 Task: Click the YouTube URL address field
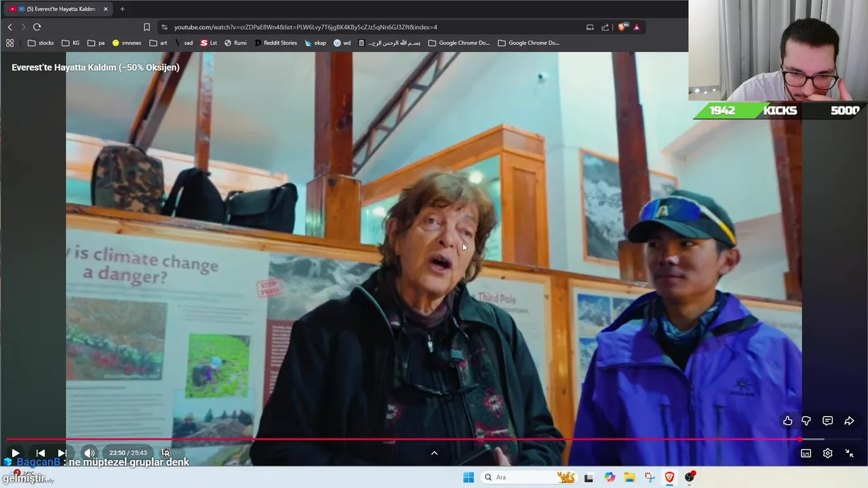pos(305,27)
